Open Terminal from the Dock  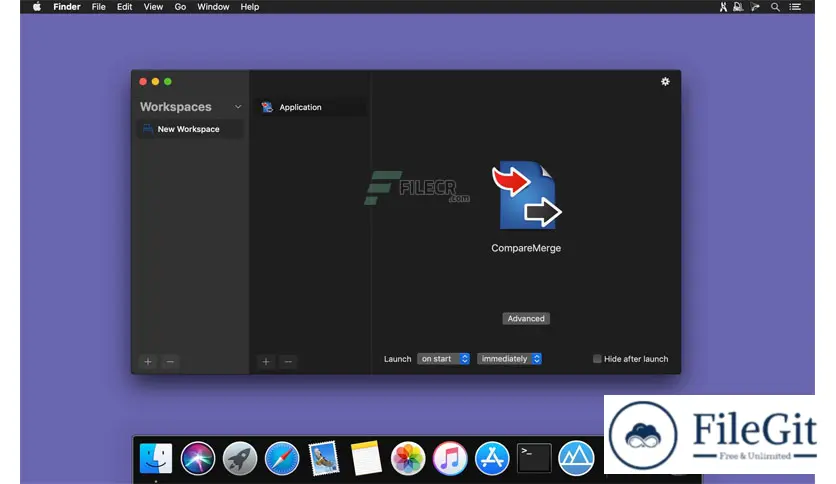534,458
